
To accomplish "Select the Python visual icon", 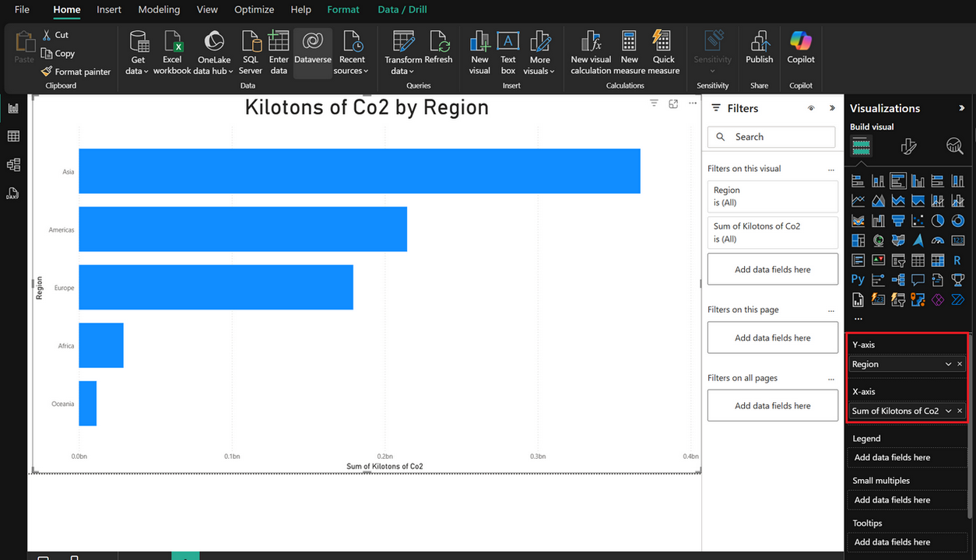I will click(x=858, y=280).
